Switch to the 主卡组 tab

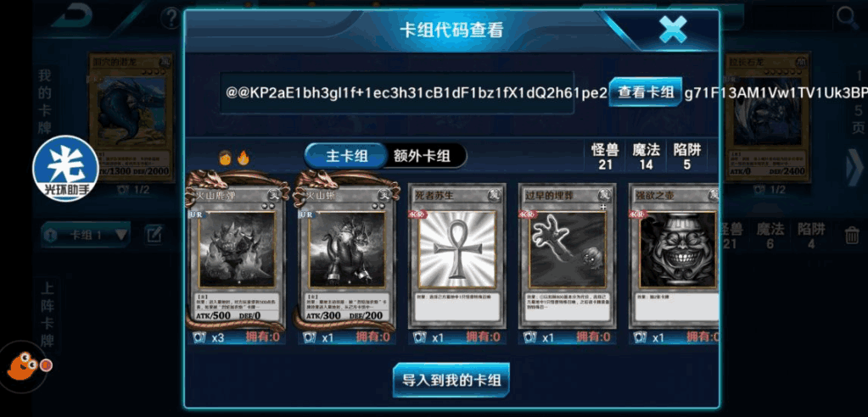[346, 156]
